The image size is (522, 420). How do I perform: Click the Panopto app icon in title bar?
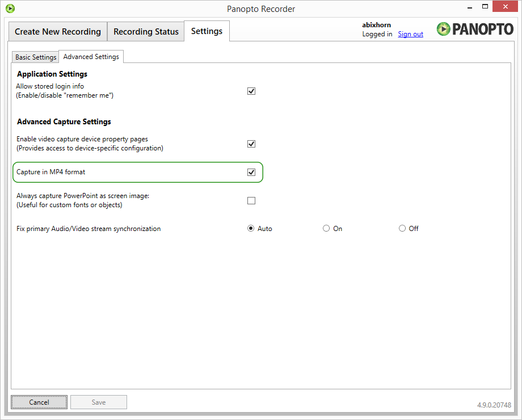coord(10,9)
